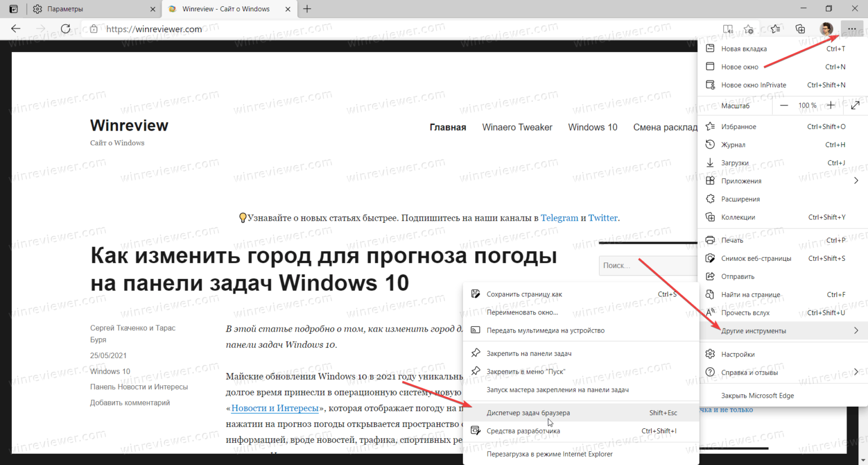Open Сергей Ткаченко и Тарас Буря author link
Viewport: 868px width, 465px height.
[133, 334]
